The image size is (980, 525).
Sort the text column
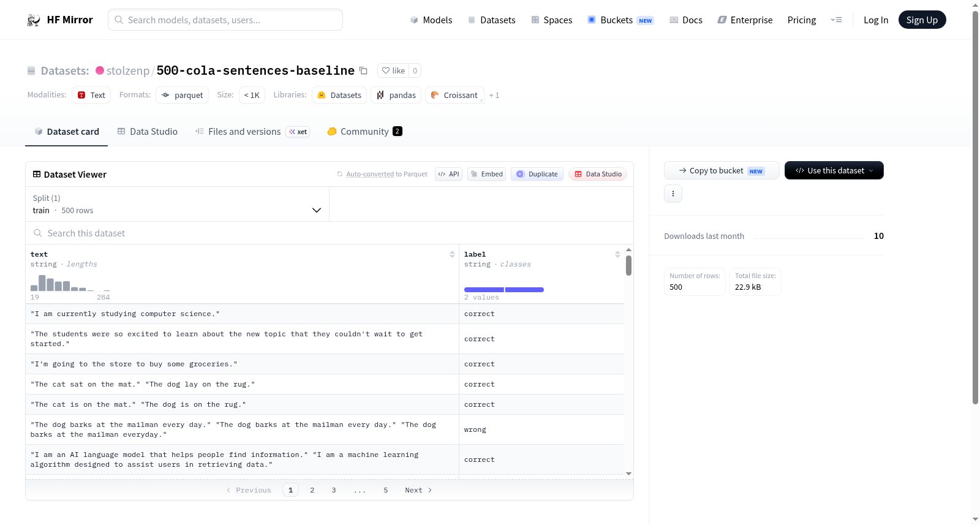point(452,254)
